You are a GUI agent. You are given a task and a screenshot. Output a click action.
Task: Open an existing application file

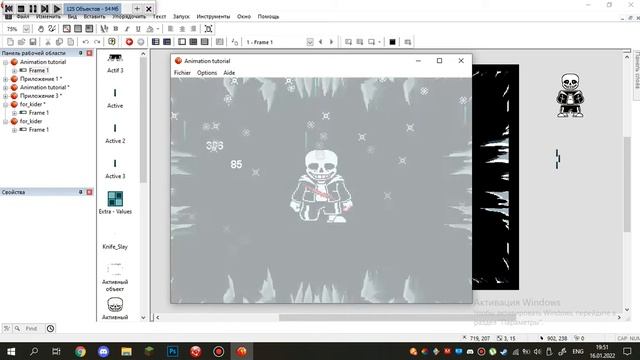[x=22, y=42]
